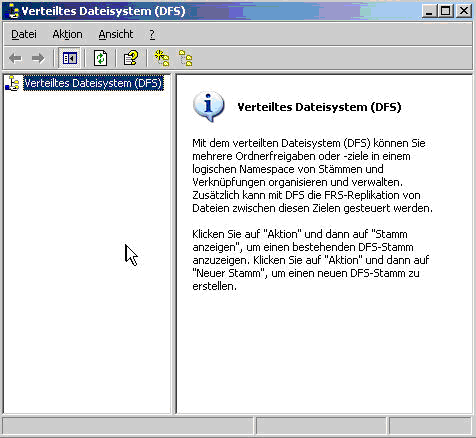Open the ? help menu
The height and width of the screenshot is (438, 476).
152,34
